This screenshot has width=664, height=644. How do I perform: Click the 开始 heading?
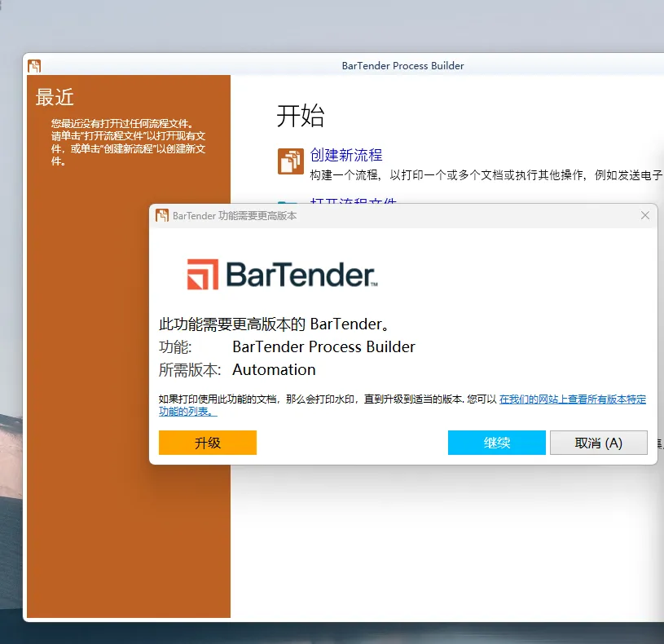coord(301,116)
